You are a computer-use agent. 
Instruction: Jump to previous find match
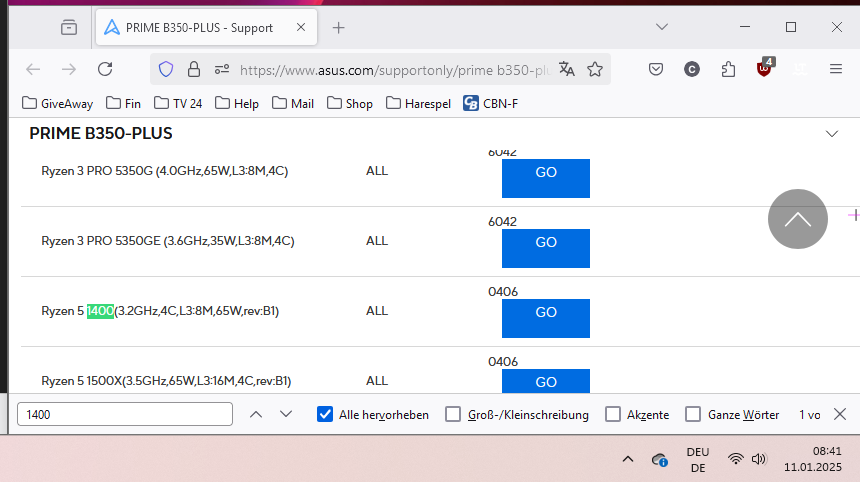256,414
